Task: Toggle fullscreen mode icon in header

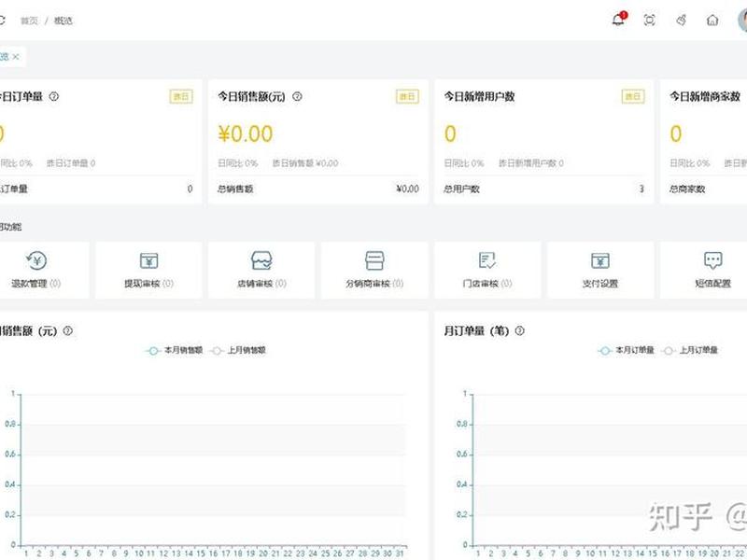Action: point(649,20)
